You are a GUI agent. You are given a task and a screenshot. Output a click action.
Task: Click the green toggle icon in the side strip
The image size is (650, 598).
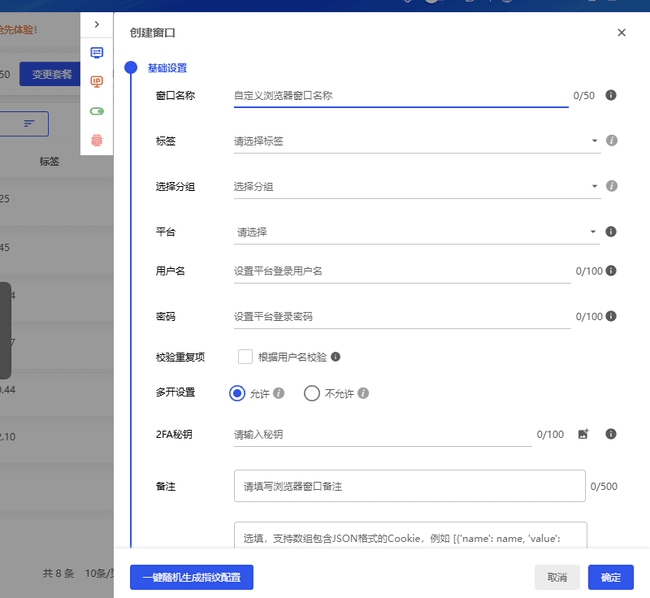coord(97,111)
